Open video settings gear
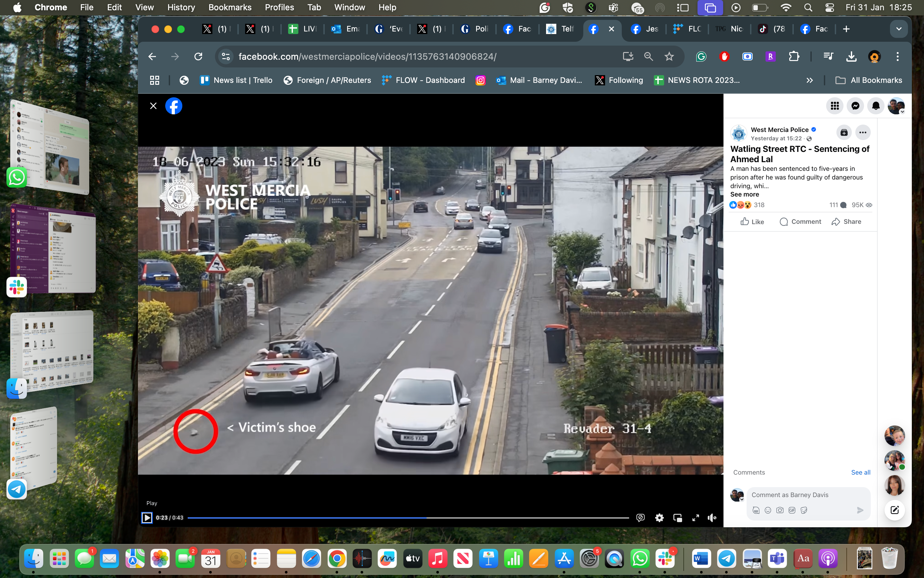This screenshot has width=924, height=578. (x=659, y=518)
